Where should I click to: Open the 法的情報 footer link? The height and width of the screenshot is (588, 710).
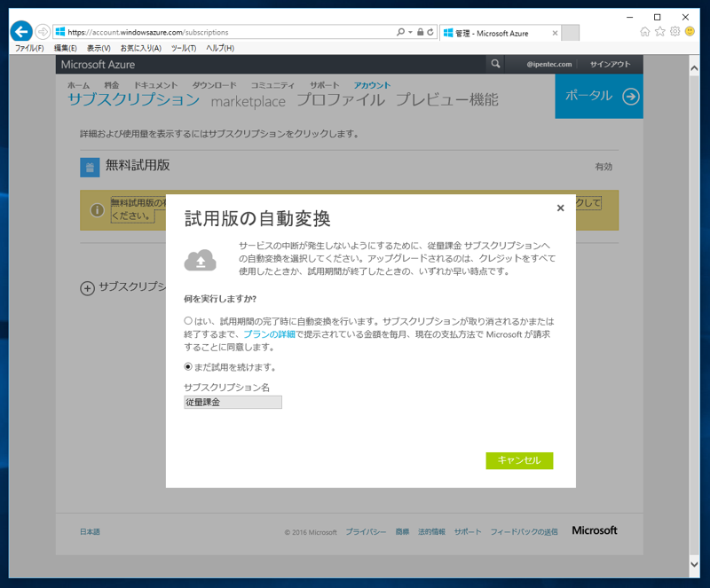[431, 531]
